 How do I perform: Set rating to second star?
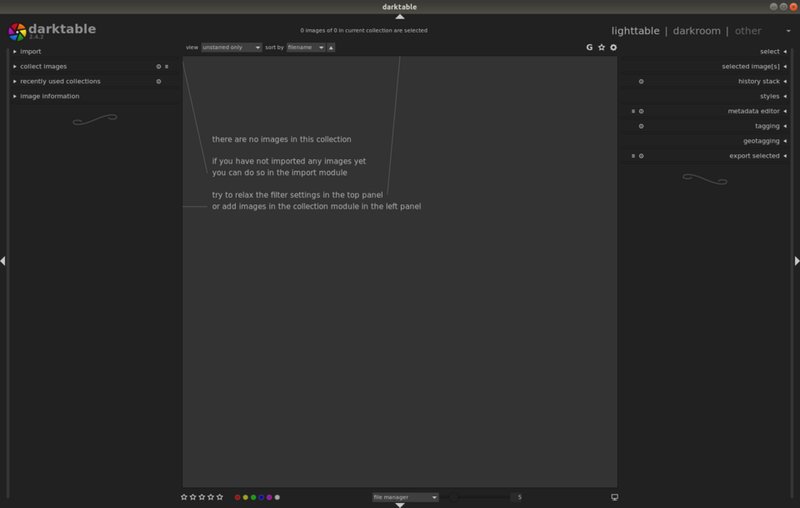click(193, 497)
